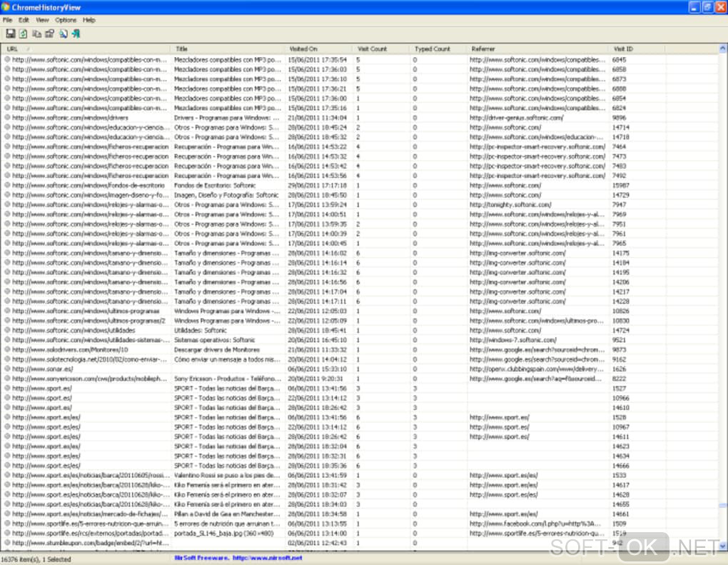Click Visit ID cell '15987'
728x565 pixels.
(621, 186)
